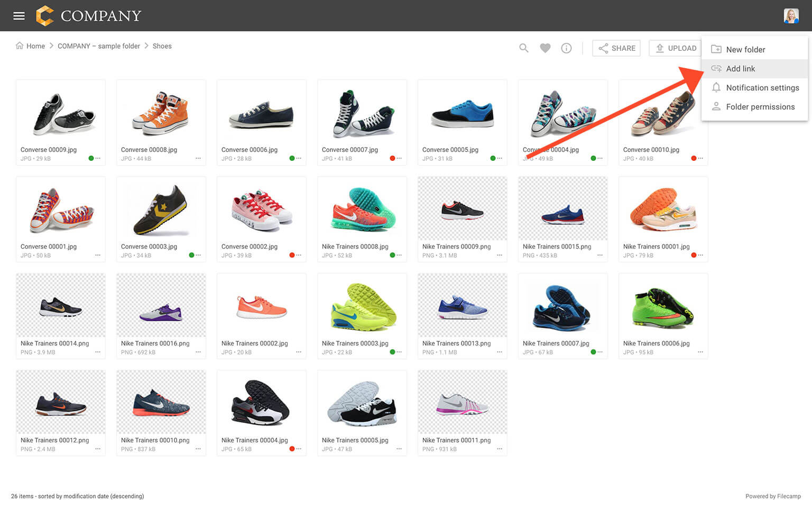
Task: Click the Nike Trainers 00007.jpg file name
Action: [556, 343]
